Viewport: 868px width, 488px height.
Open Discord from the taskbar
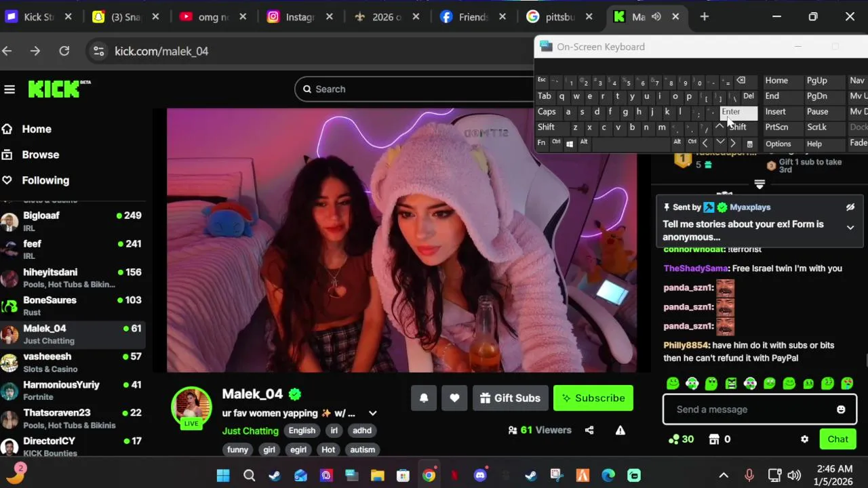point(481,475)
